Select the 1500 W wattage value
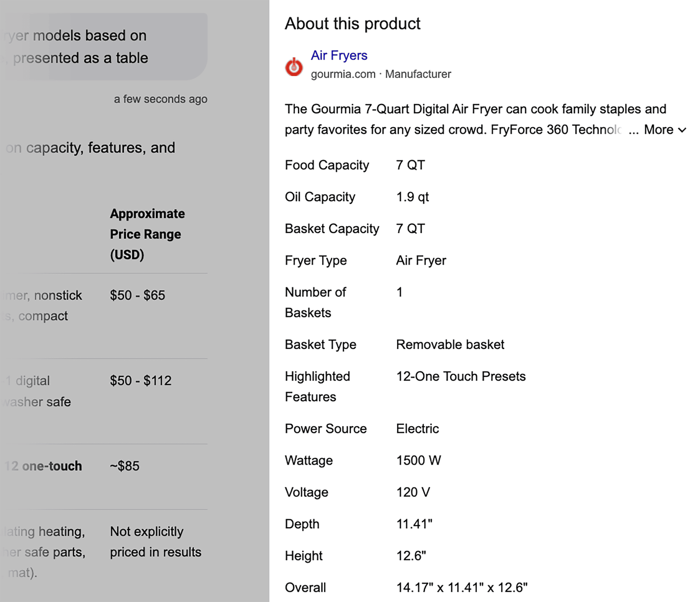 tap(419, 460)
